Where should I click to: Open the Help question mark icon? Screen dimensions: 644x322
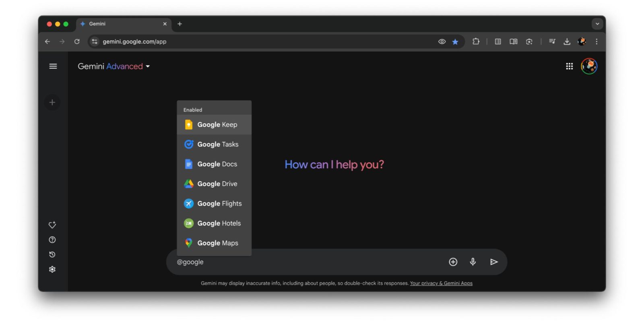(x=52, y=240)
